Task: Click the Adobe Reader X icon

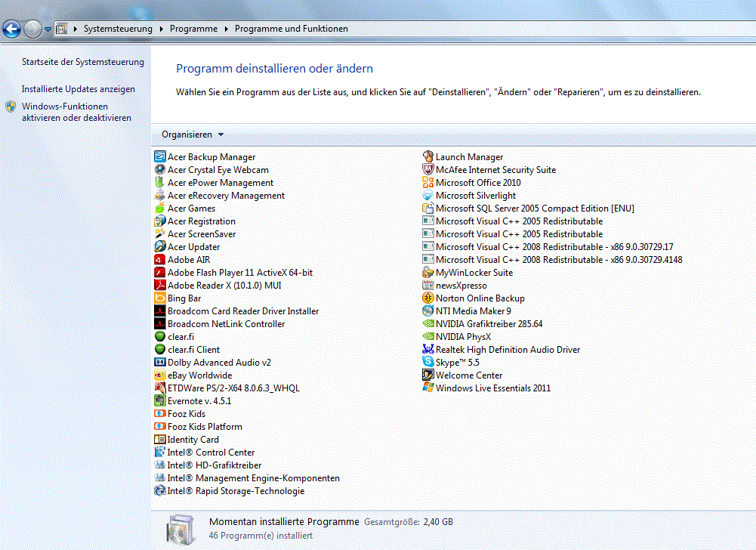Action: 160,285
